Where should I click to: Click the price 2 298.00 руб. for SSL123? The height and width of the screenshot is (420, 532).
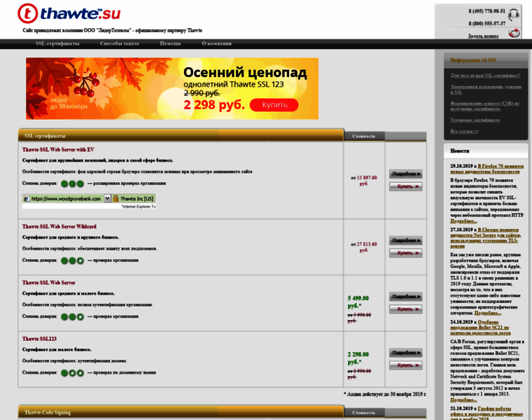click(x=358, y=358)
